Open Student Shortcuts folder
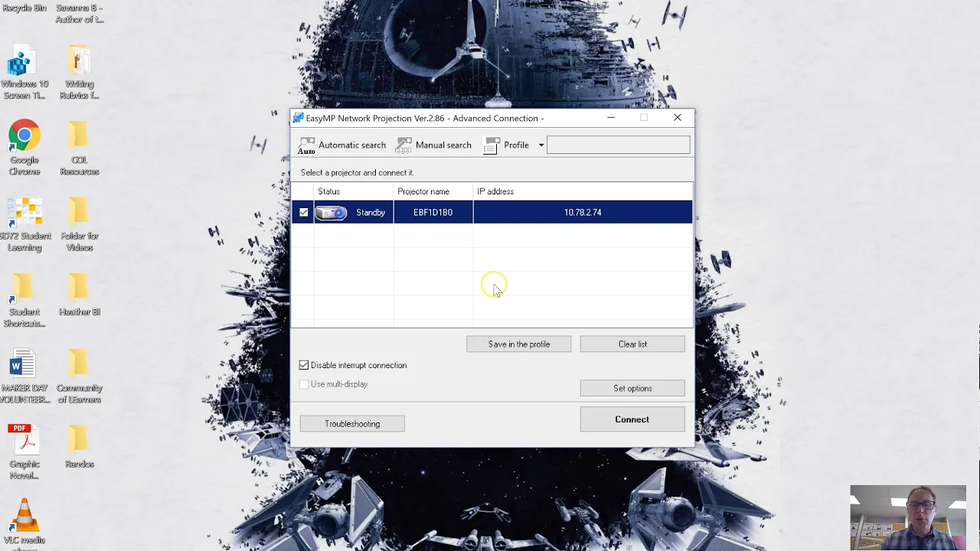980x551 pixels. 24,301
